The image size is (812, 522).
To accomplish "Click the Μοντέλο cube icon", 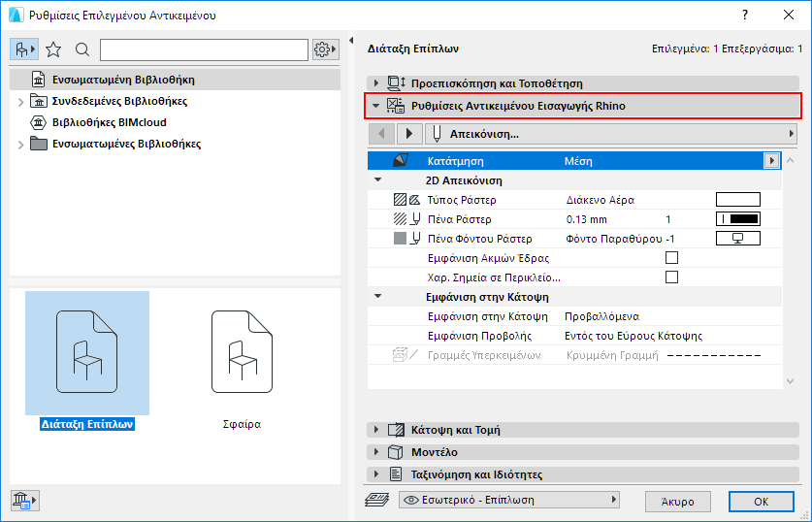I will [396, 452].
